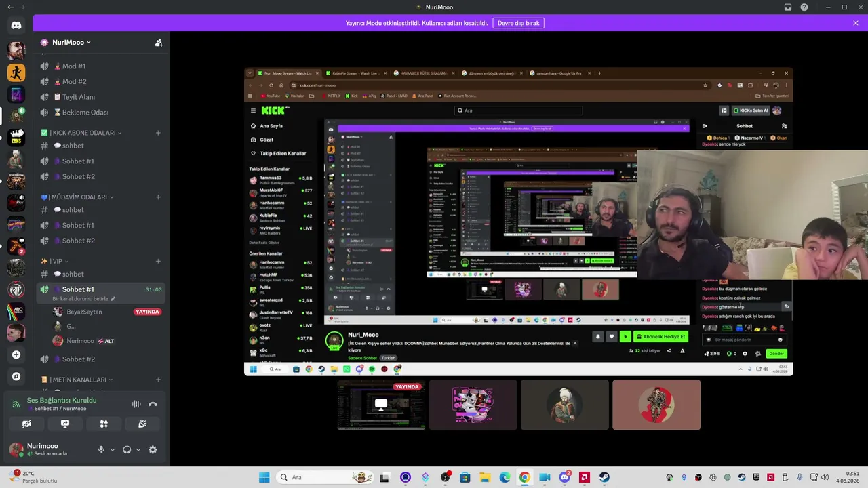Select Nurimooo ALT in the voice channel list
This screenshot has width=868, height=488.
pyautogui.click(x=106, y=341)
